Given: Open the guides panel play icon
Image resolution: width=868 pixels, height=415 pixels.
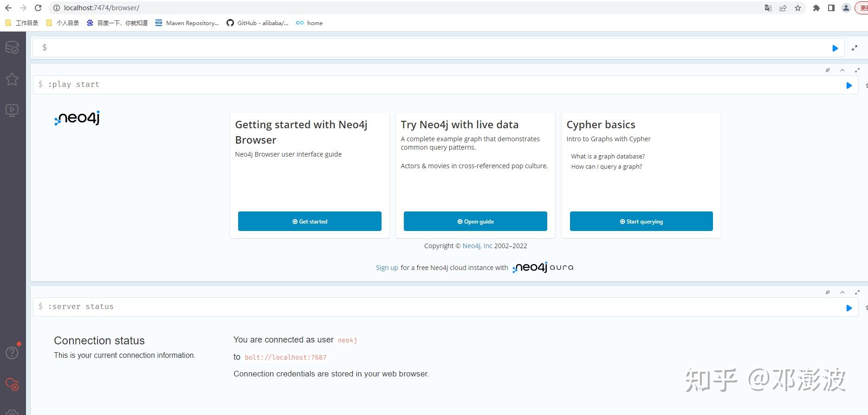Looking at the screenshot, I should pos(12,110).
